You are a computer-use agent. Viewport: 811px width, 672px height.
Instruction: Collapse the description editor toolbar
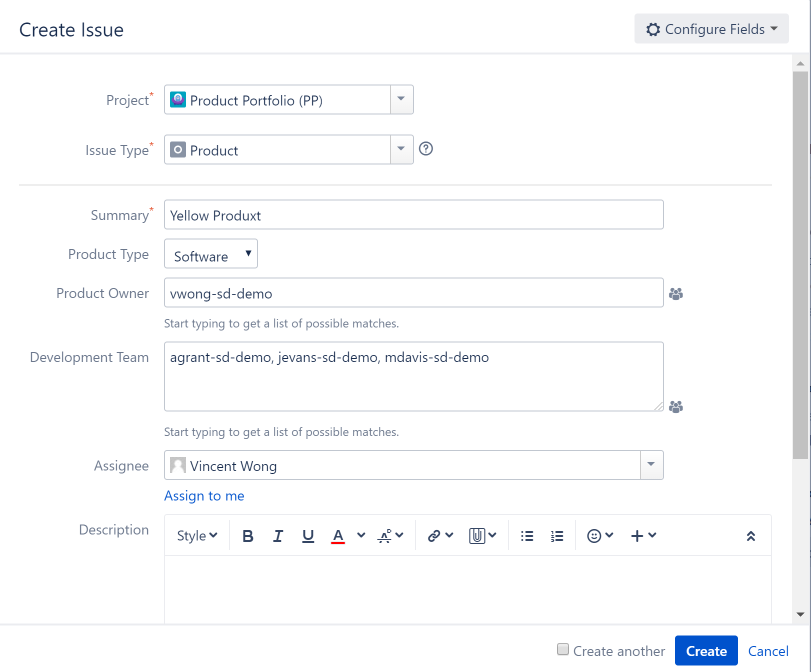[x=750, y=536]
